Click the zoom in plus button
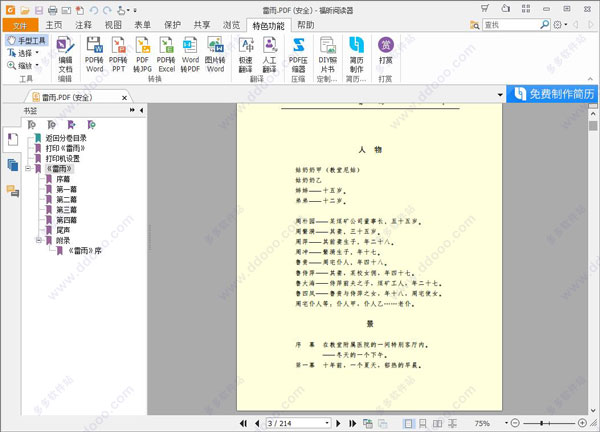The width and height of the screenshot is (600, 432). (x=582, y=423)
